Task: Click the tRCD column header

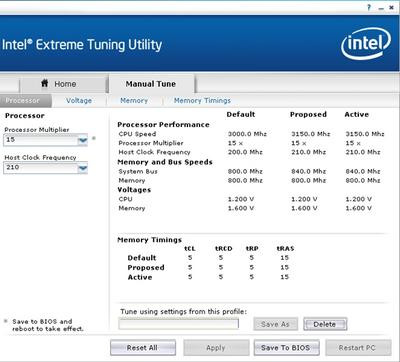Action: pos(223,248)
